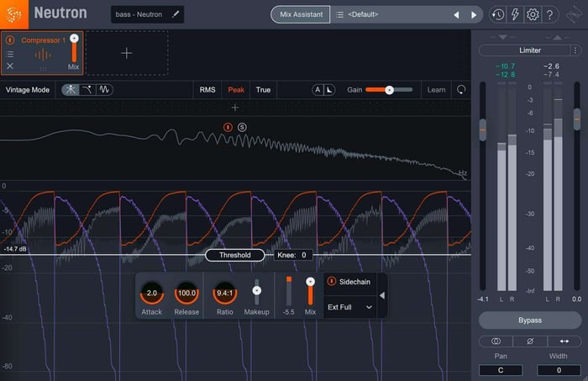Click the -10.7 input peak readout
Image resolution: width=588 pixels, height=381 pixels.
point(505,66)
